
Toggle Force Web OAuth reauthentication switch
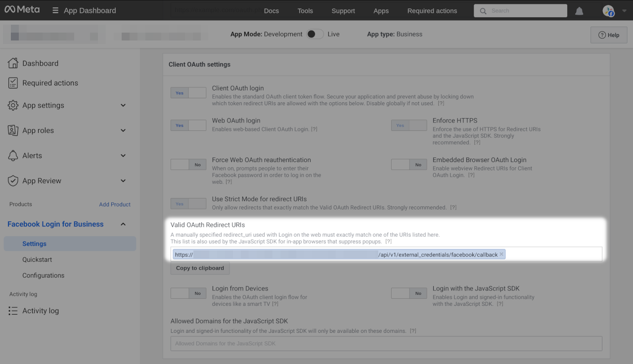(188, 164)
